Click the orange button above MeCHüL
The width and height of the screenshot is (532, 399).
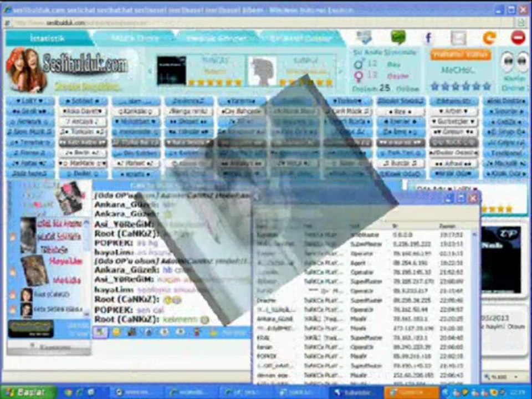coord(461,55)
